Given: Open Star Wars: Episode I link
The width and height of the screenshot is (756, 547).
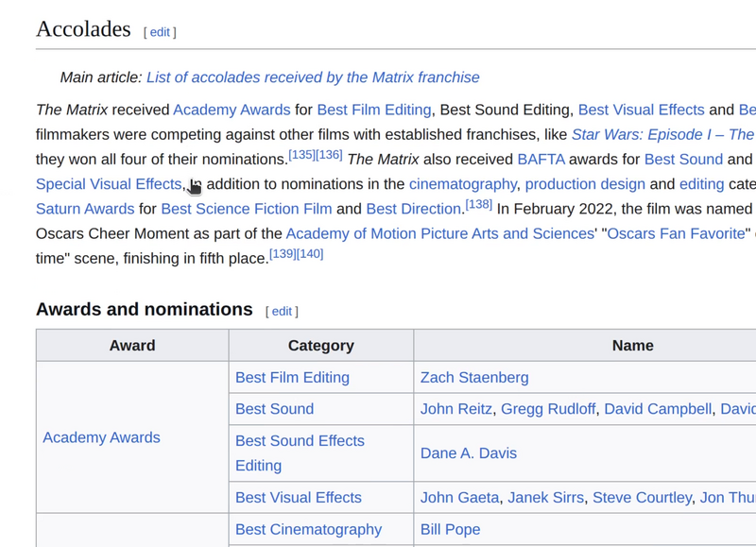Looking at the screenshot, I should (x=663, y=134).
